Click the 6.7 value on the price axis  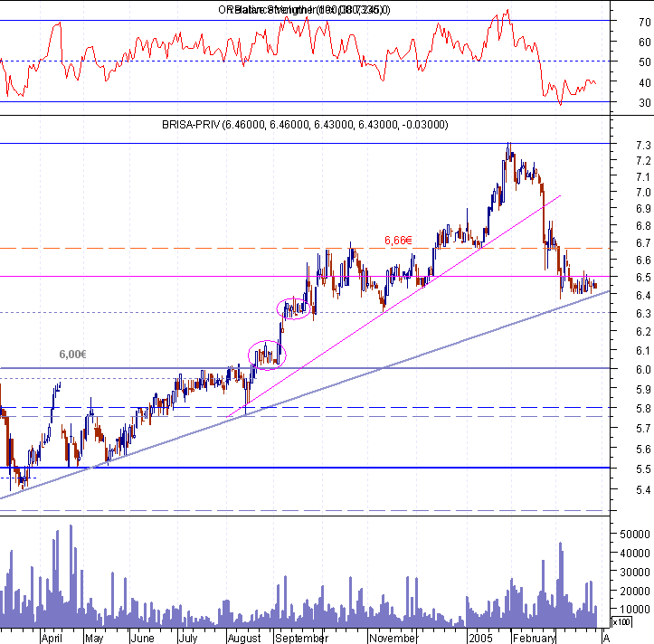[x=643, y=242]
